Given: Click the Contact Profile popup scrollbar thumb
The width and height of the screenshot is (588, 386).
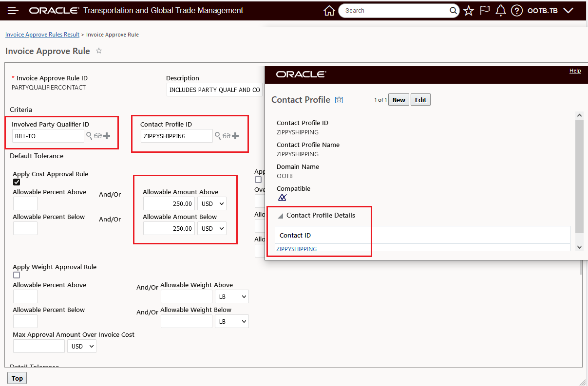Looking at the screenshot, I should pos(579,176).
